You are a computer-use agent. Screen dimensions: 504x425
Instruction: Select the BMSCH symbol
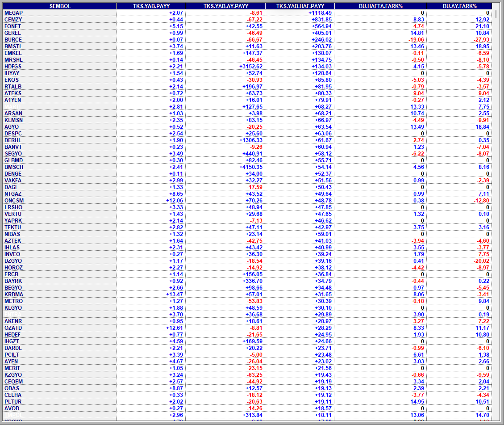(x=14, y=167)
